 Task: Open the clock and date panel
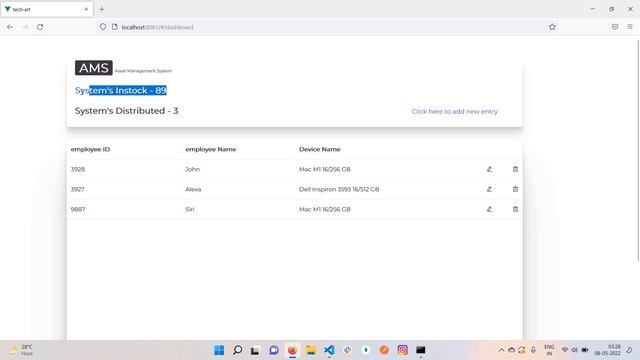pyautogui.click(x=608, y=350)
